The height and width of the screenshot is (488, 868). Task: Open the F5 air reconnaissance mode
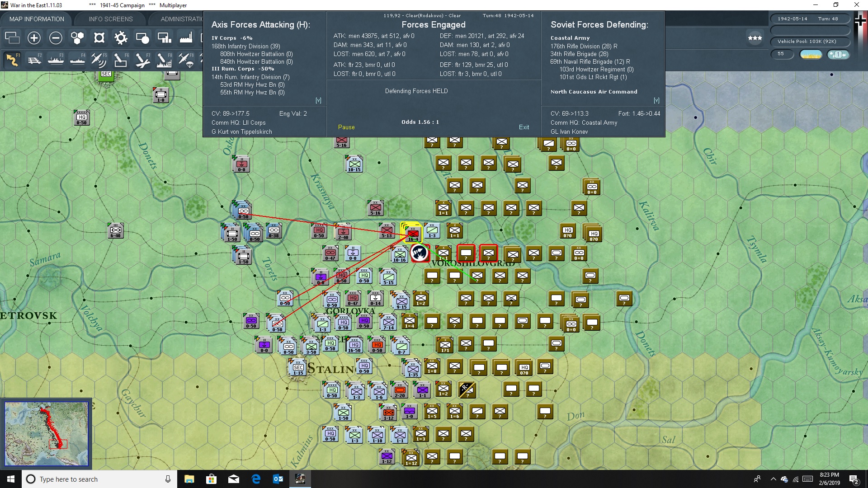coord(99,59)
